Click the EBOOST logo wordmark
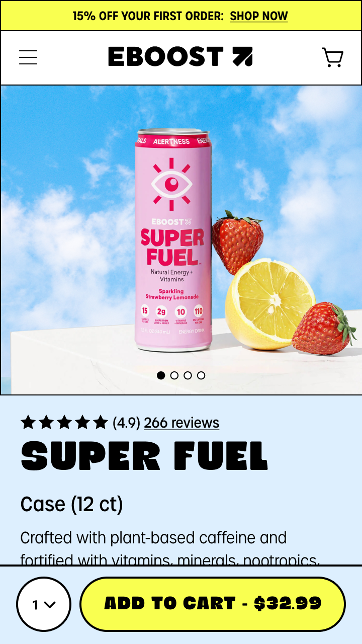362x644 pixels. (x=165, y=57)
